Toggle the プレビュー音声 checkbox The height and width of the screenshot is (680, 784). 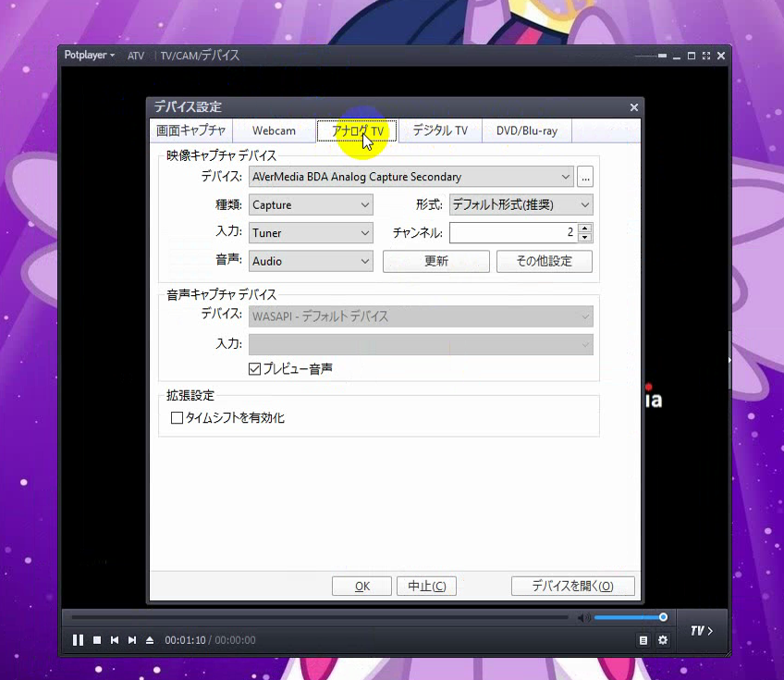point(254,369)
